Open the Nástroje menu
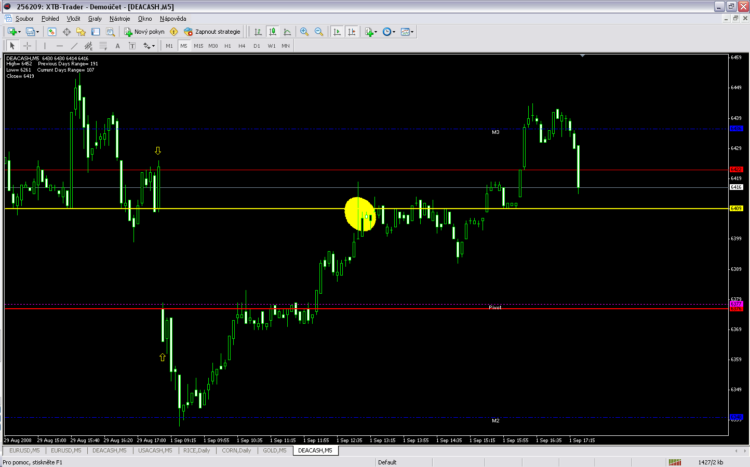 [121, 18]
